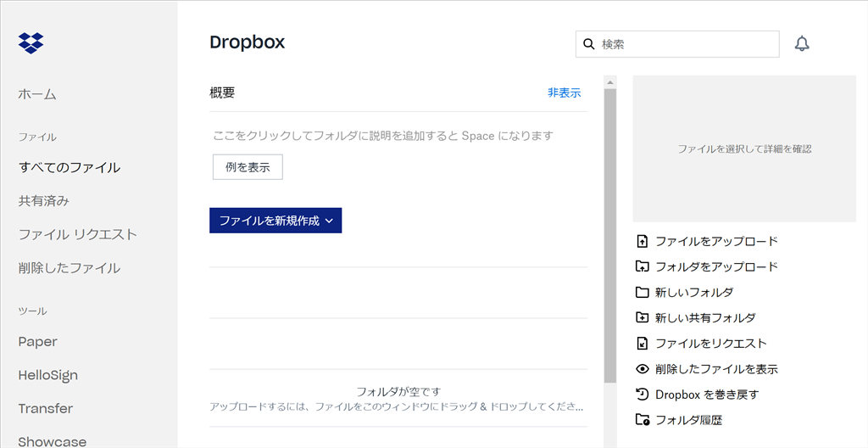This screenshot has height=448, width=868.
Task: Click the scrollbar up arrow
Action: point(610,82)
